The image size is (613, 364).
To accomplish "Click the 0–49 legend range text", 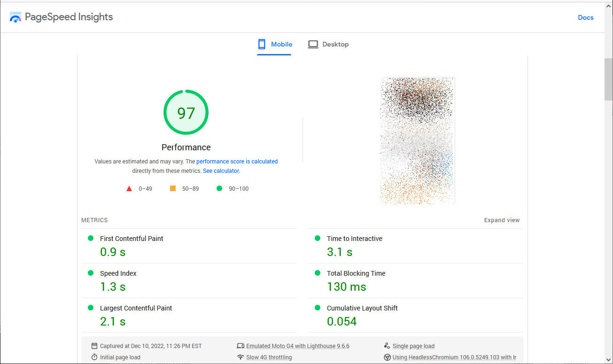I will [145, 189].
